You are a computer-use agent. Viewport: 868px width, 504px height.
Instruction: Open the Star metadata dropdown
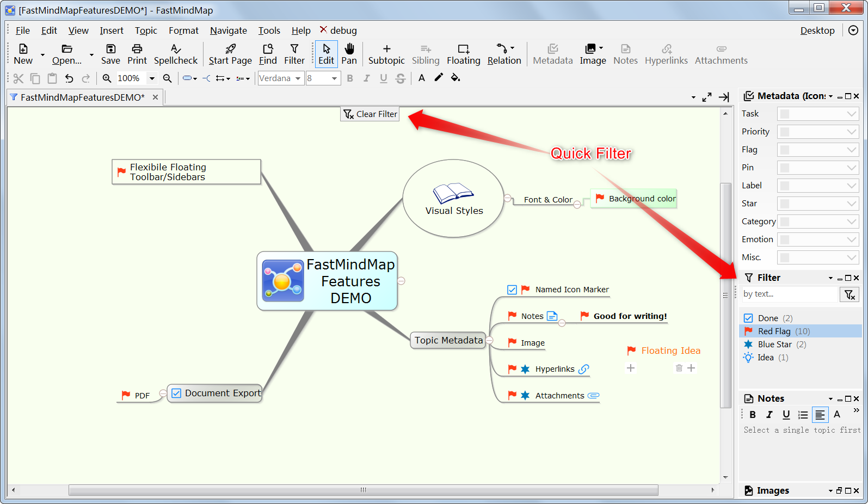point(818,204)
